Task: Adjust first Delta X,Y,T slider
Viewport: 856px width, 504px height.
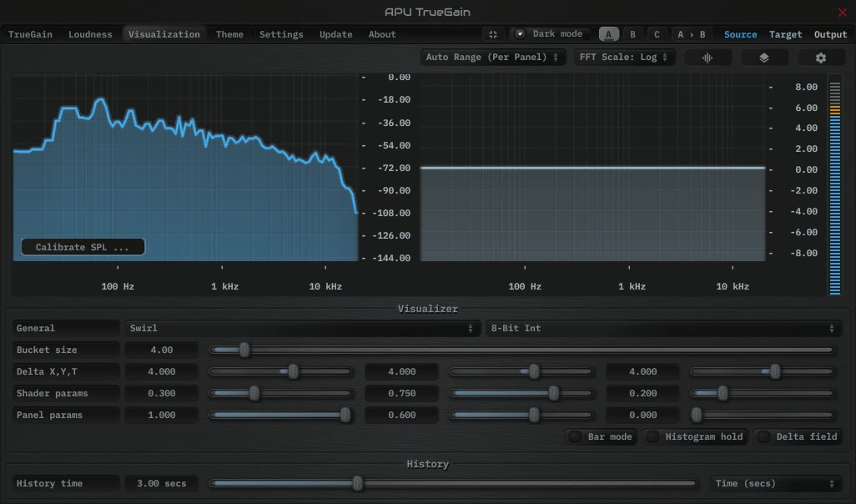Action: [x=280, y=371]
